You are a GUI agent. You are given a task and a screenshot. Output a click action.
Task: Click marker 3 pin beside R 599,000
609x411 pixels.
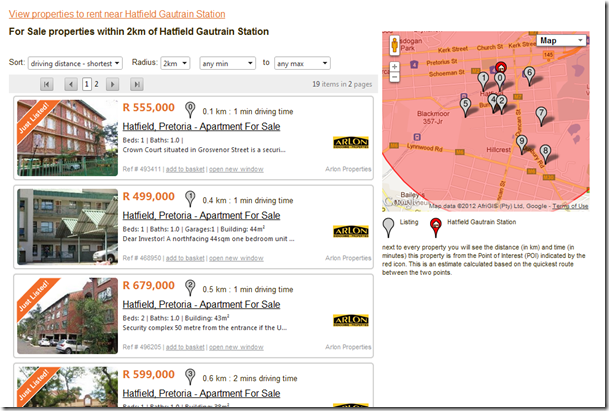tap(190, 376)
